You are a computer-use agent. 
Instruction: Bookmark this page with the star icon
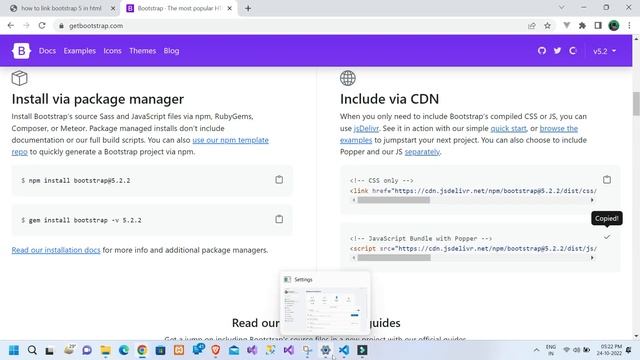pyautogui.click(x=547, y=25)
